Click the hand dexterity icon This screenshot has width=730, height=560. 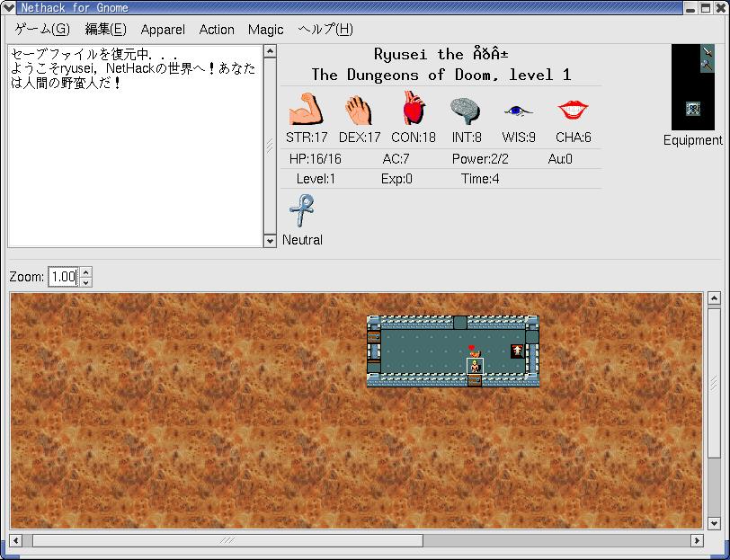359,110
